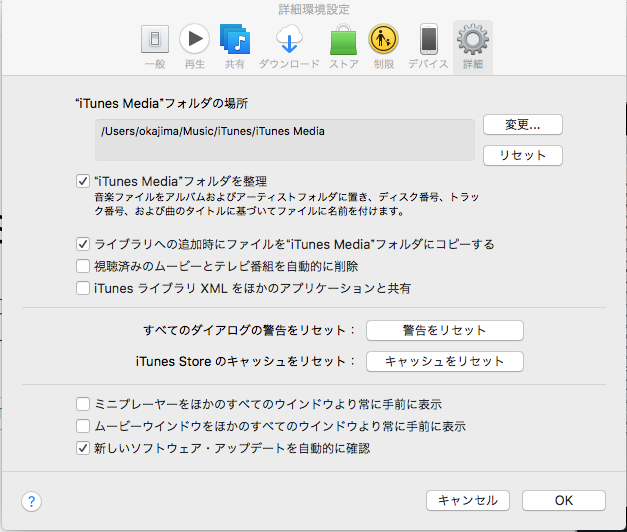Open the ストア (Store) preferences pane
Viewport: 627px width, 532px height.
343,46
